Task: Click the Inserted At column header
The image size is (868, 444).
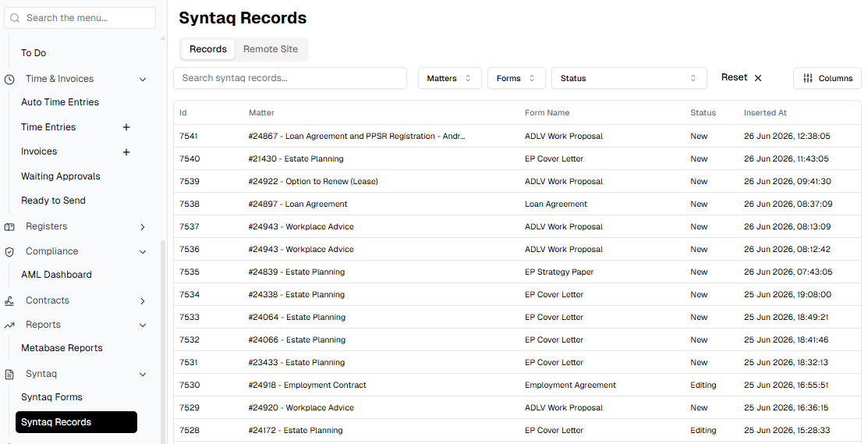Action: pos(765,112)
